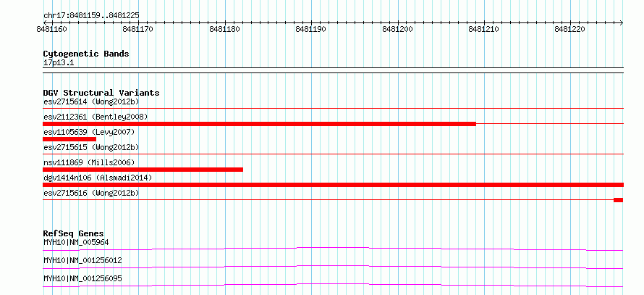
Task: Open transcript MYH10|NM_001256012
Action: tap(82, 260)
